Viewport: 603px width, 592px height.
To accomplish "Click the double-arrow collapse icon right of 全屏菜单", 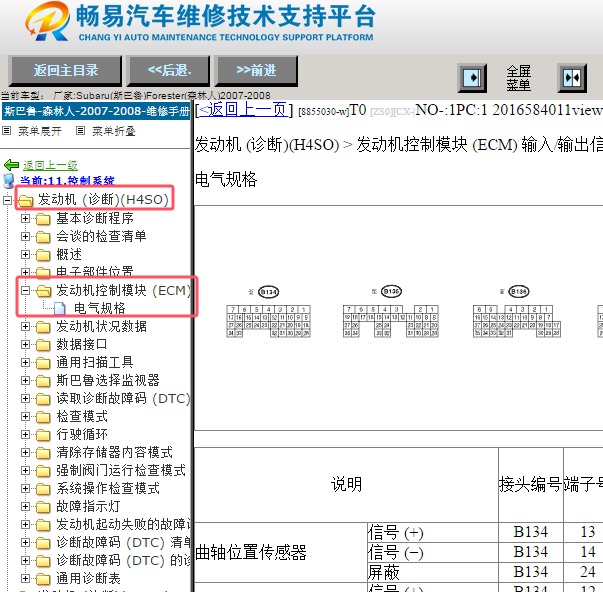I will point(572,78).
